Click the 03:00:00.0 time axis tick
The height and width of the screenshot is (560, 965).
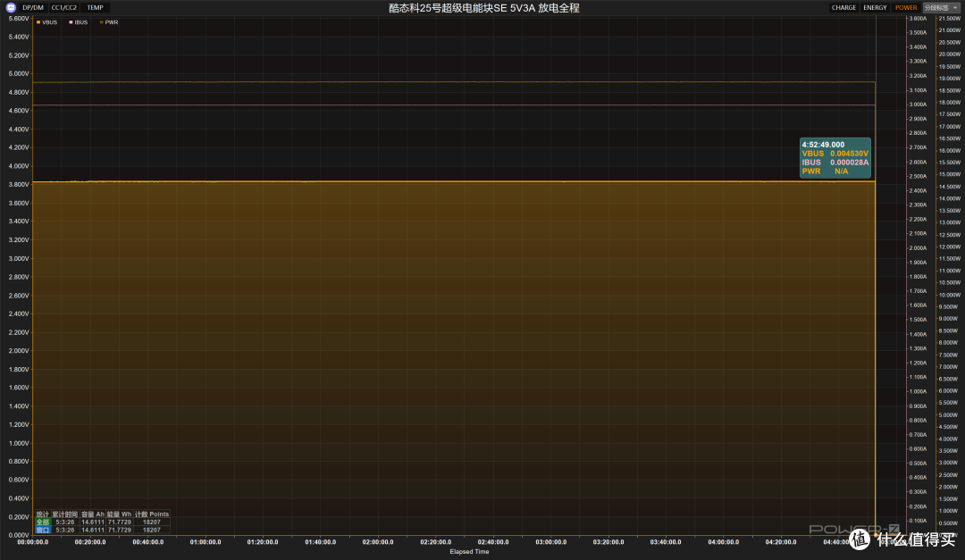pyautogui.click(x=550, y=542)
